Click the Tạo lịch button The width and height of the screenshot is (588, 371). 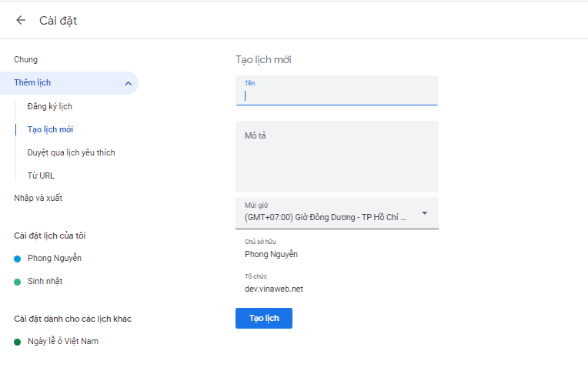coord(263,318)
